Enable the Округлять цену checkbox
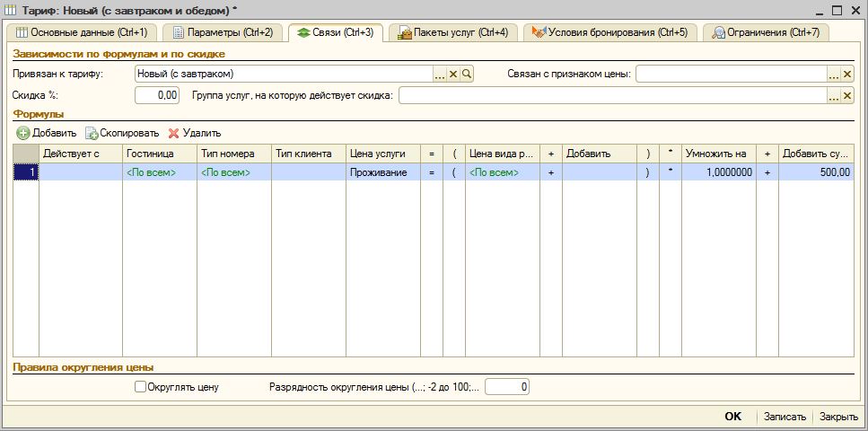This screenshot has height=431, width=868. [x=141, y=387]
